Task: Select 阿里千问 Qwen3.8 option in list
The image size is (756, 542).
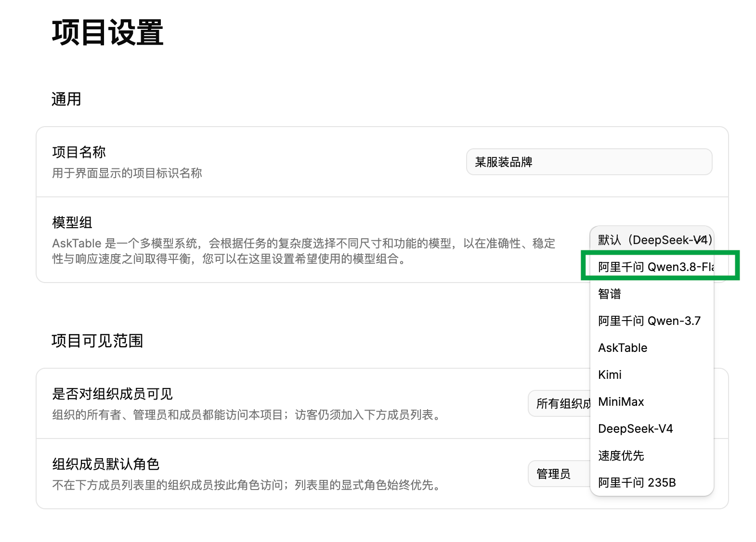Action: [652, 267]
